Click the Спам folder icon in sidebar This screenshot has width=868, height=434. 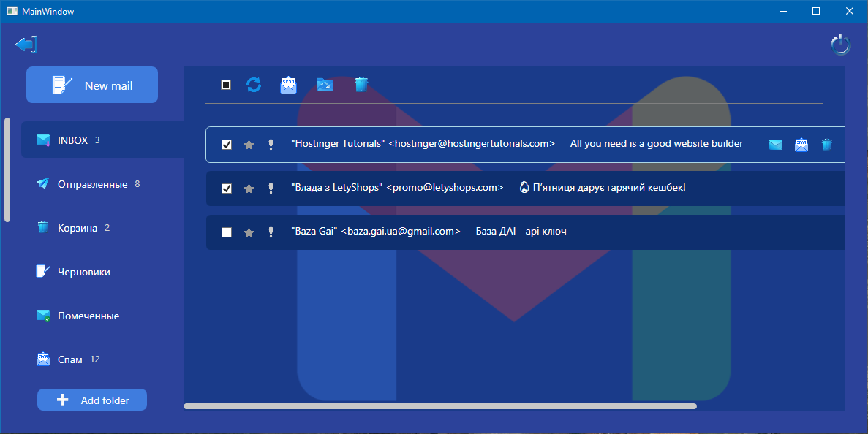pyautogui.click(x=42, y=359)
